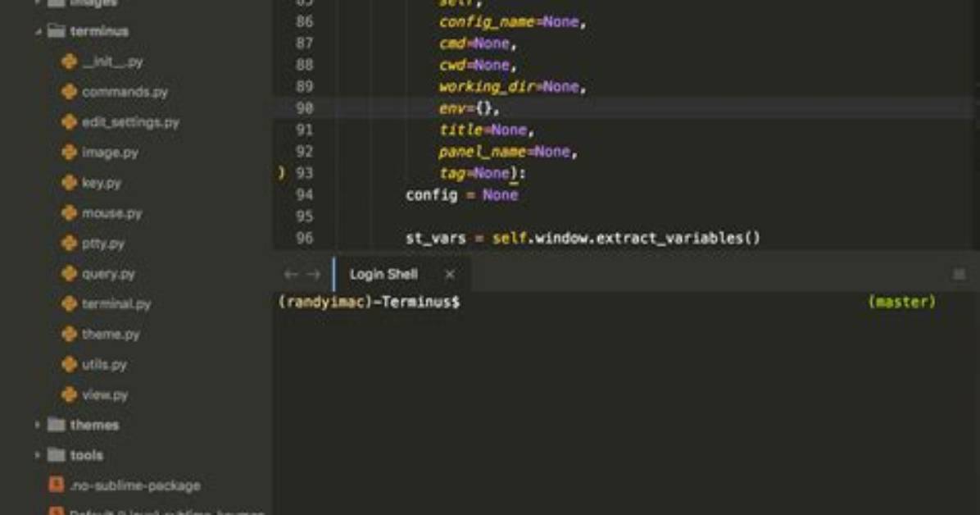Open the tab options menu icon at the panel's right edge
Screen dimensions: 980x515
pos(959,274)
